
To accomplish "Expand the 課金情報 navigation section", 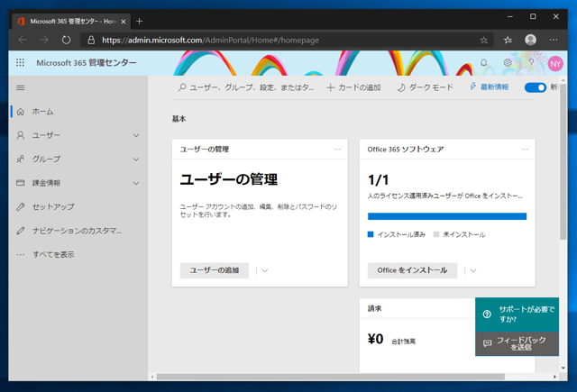I will 136,183.
